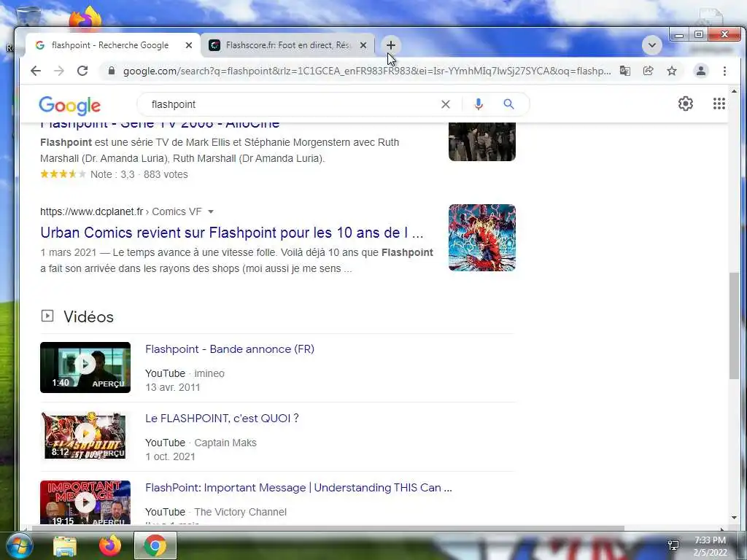Open Google quick settings gear

(x=685, y=104)
